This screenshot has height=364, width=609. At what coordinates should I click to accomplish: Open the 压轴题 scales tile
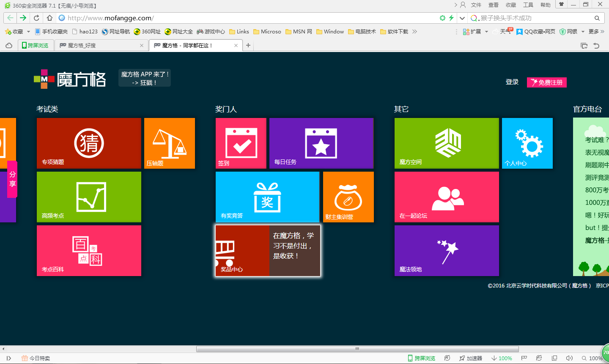click(x=170, y=143)
